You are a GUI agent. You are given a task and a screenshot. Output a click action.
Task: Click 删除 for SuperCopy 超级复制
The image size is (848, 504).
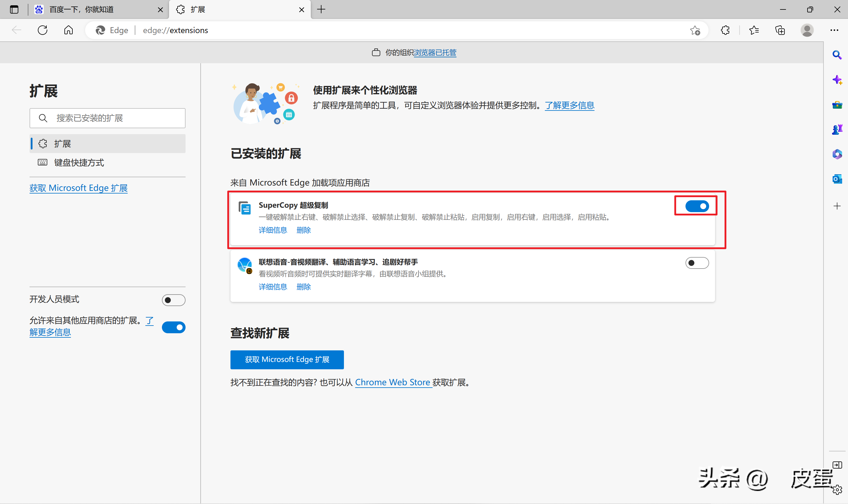coord(304,230)
